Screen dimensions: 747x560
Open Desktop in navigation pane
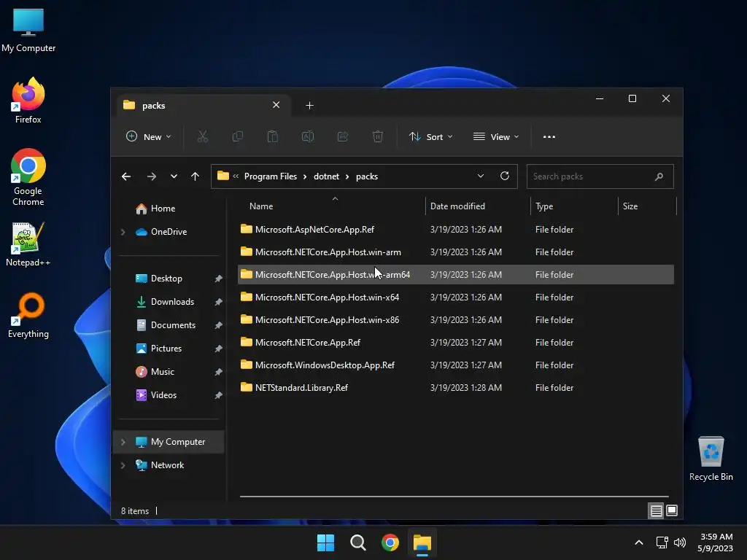pyautogui.click(x=166, y=279)
